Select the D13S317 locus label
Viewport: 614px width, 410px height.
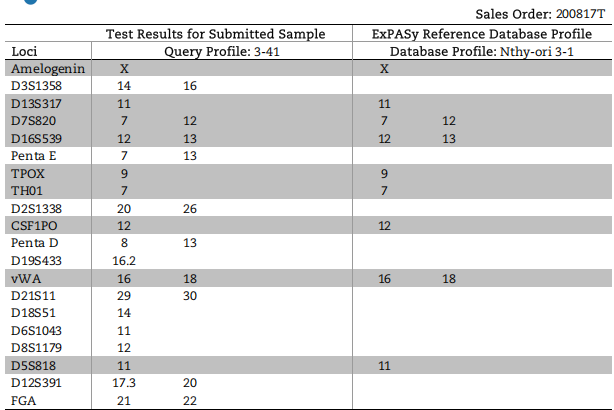36,104
